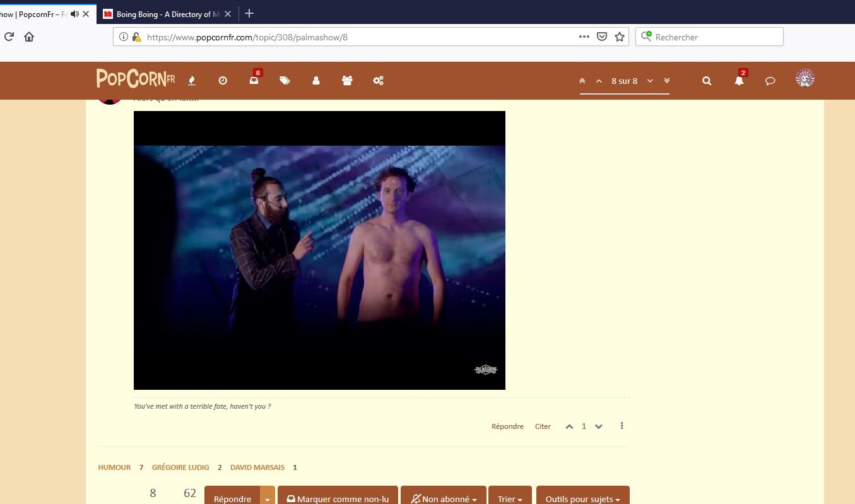Go to previous post up chevron
Viewport: 855px width, 504px height.
tap(599, 81)
